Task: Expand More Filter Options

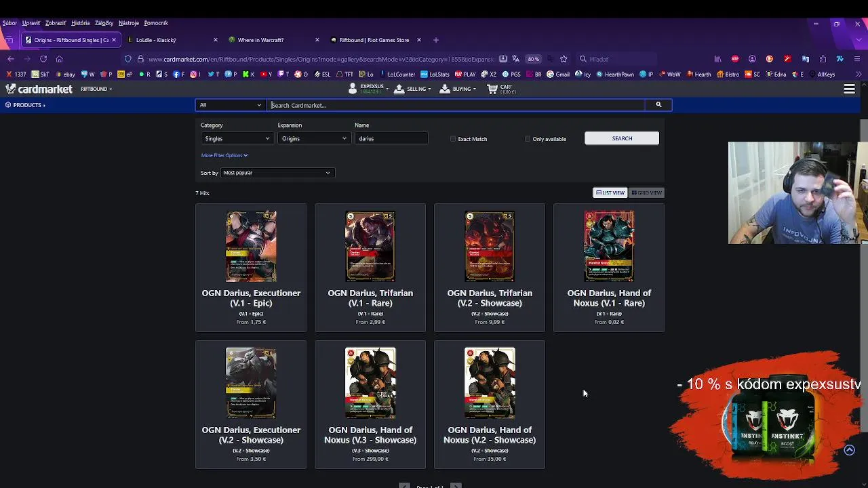Action: point(224,155)
